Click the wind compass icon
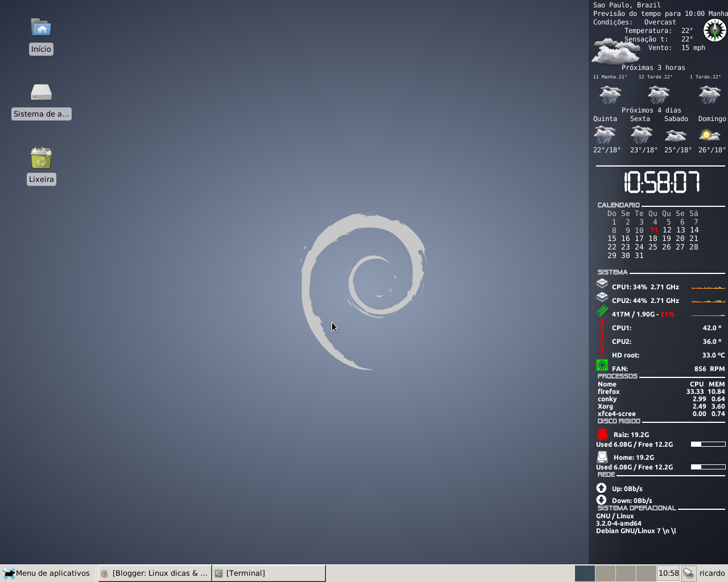 pyautogui.click(x=714, y=30)
